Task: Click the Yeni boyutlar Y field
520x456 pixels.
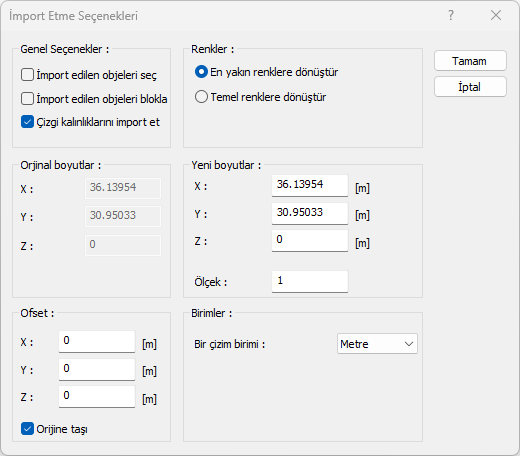Action: pos(310,213)
